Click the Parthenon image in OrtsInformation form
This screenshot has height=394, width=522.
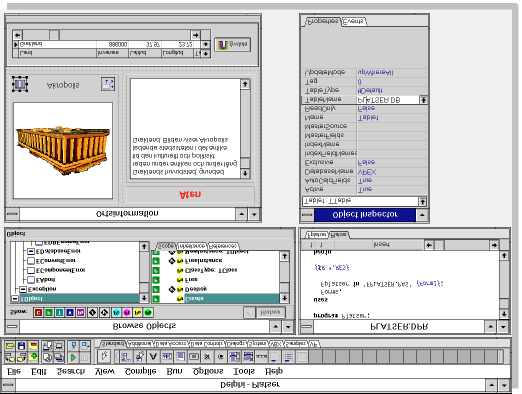63,150
